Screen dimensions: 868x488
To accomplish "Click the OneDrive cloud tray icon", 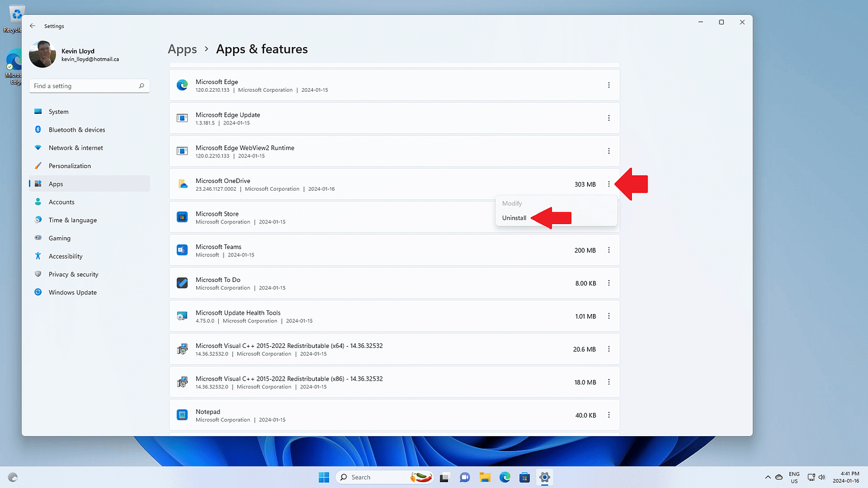I will point(779,477).
